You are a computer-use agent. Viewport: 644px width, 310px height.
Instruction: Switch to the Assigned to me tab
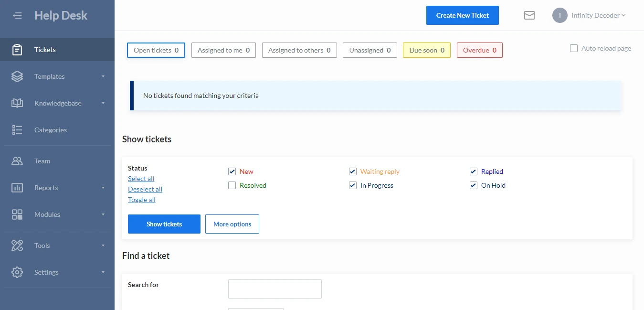tap(223, 50)
